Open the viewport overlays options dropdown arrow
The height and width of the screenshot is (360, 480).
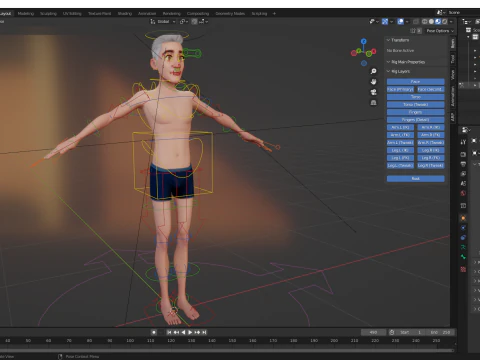(407, 21)
